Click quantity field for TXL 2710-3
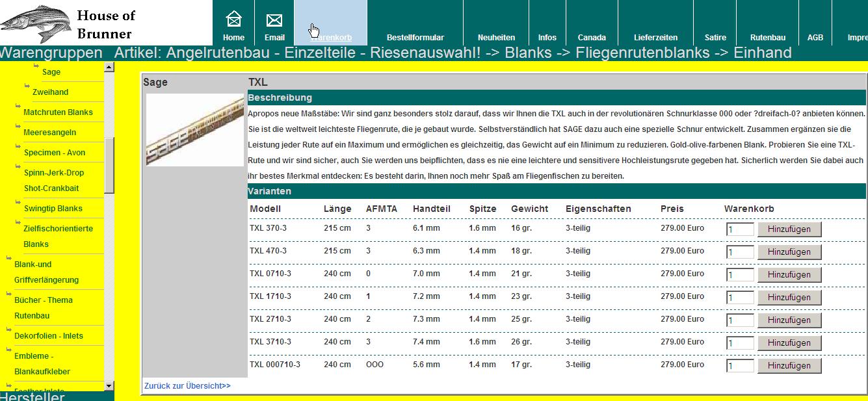Image resolution: width=868 pixels, height=401 pixels. (x=740, y=320)
